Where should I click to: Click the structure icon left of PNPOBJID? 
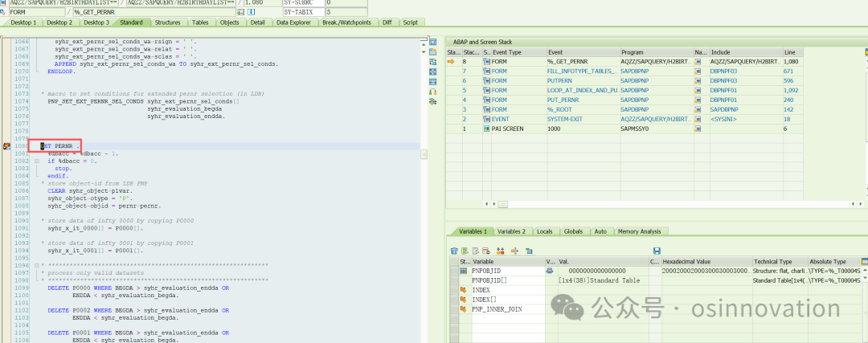pyautogui.click(x=464, y=271)
